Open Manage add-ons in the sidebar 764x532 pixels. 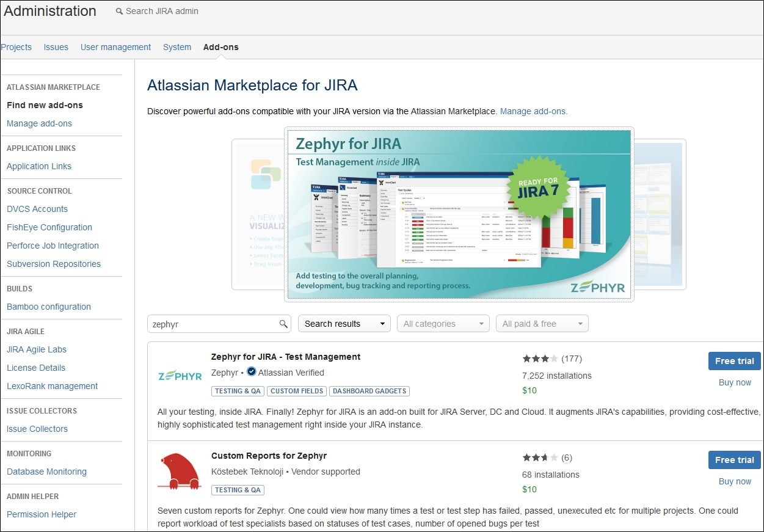pos(39,123)
